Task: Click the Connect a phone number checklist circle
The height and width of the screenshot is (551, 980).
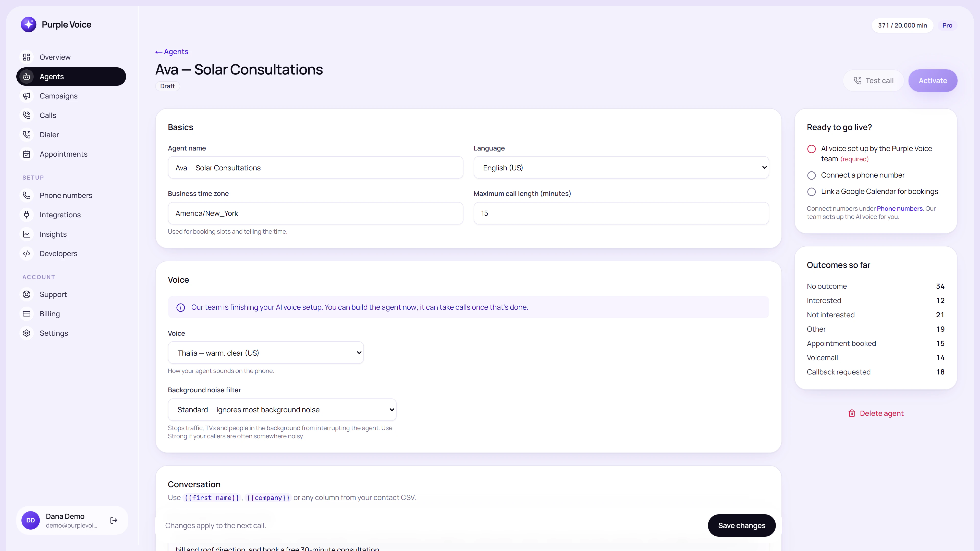Action: 812,175
